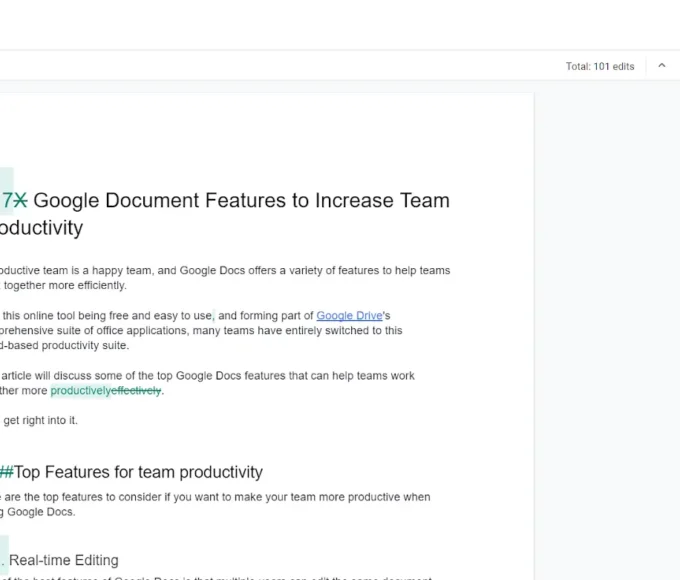
Task: Click the "Total: 101 edits" counter
Action: pyautogui.click(x=599, y=67)
